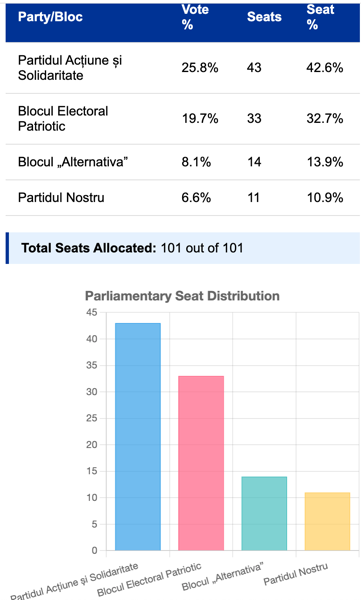This screenshot has height=600, width=361.
Task: Click the Vote % column header
Action: click(x=195, y=17)
